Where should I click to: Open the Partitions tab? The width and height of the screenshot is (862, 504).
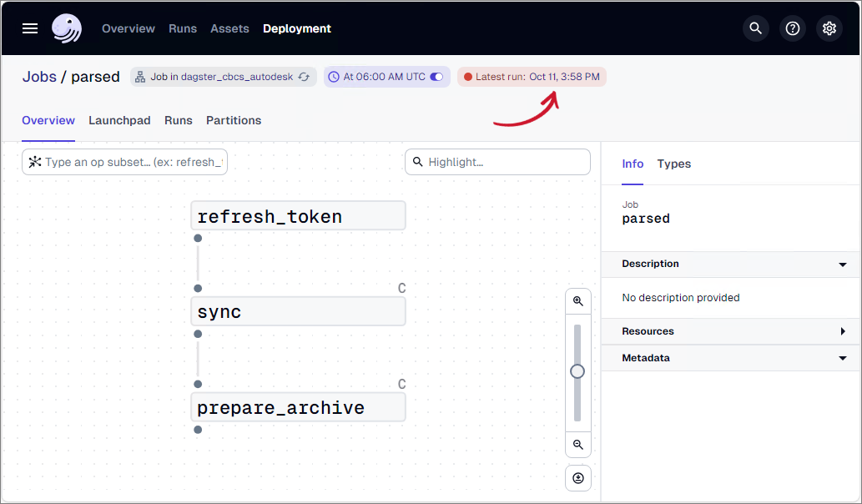[x=234, y=120]
